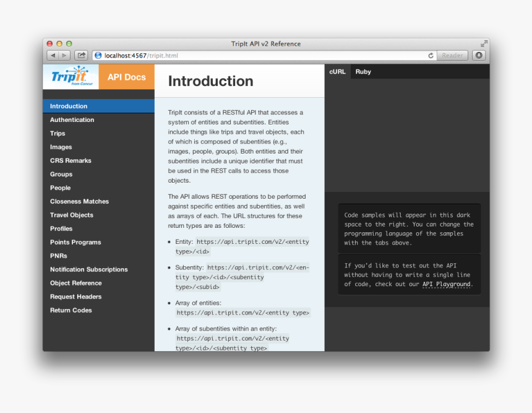Select Introduction in the sidebar
The width and height of the screenshot is (532, 413).
click(x=99, y=106)
